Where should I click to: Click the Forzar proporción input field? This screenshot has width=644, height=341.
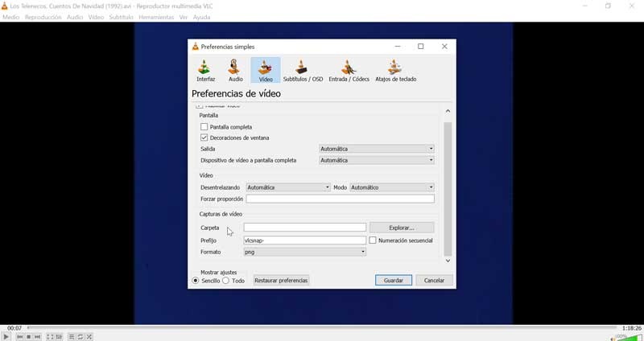[340, 199]
